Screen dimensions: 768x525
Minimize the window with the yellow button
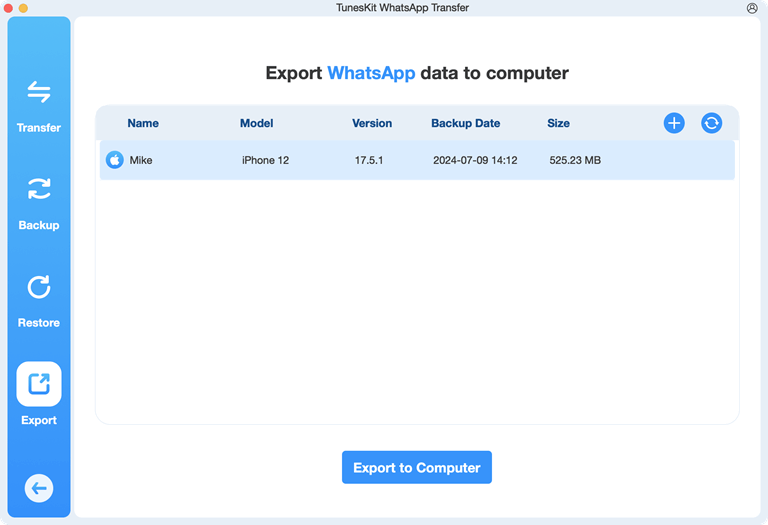(x=23, y=8)
